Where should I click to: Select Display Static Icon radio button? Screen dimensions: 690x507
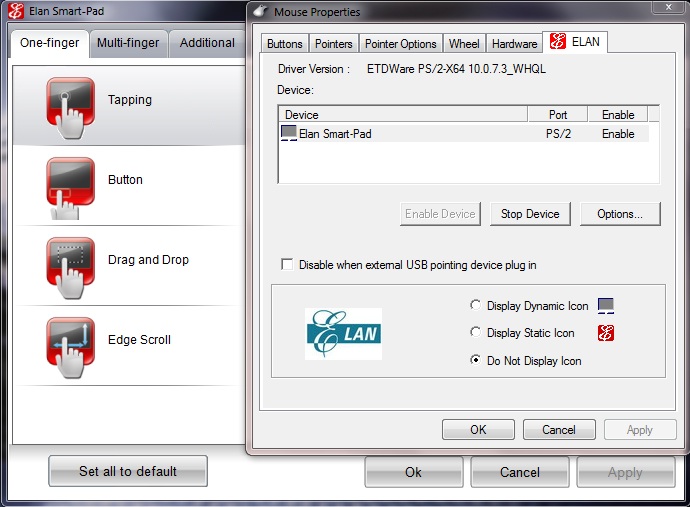tap(475, 332)
